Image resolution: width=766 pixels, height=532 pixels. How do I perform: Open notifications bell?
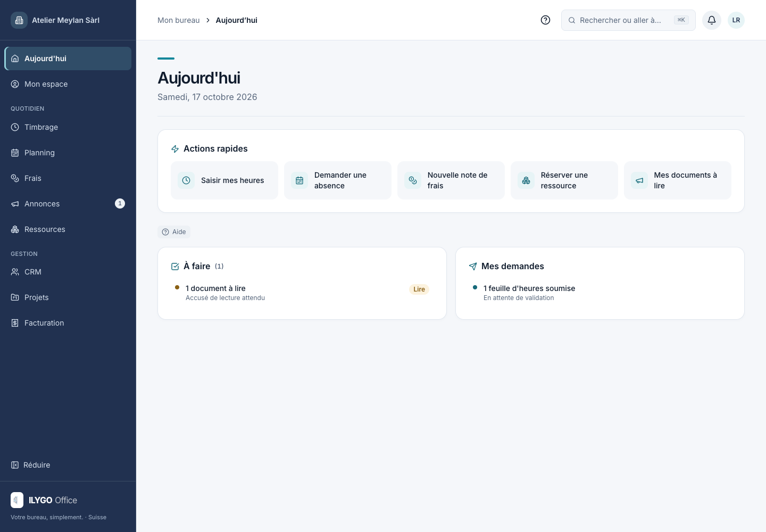tap(712, 20)
